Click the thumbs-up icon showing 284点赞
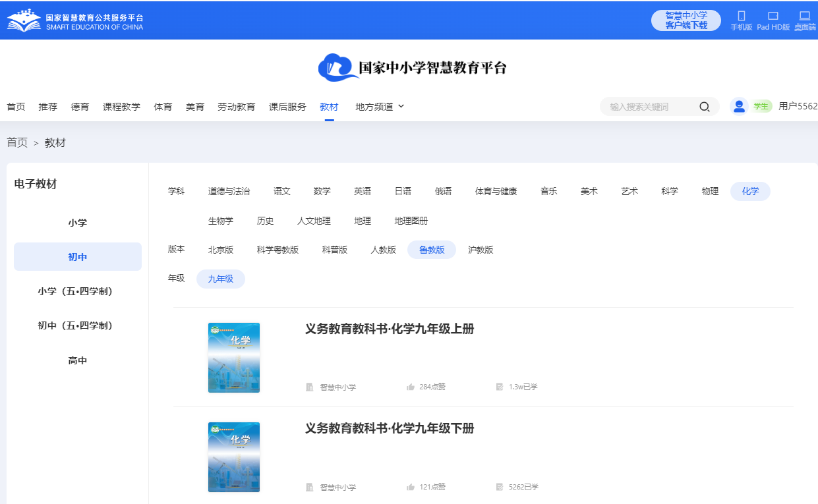This screenshot has height=504, width=818. 411,387
